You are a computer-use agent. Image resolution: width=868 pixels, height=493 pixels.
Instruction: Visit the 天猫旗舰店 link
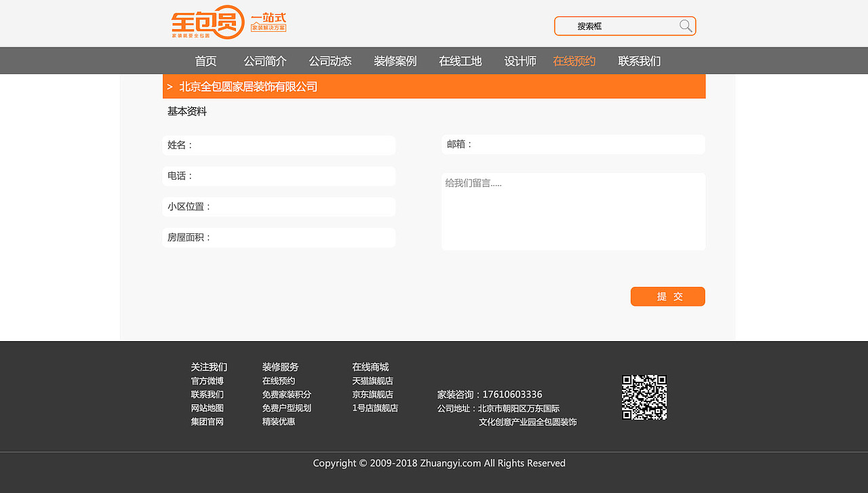coord(373,381)
